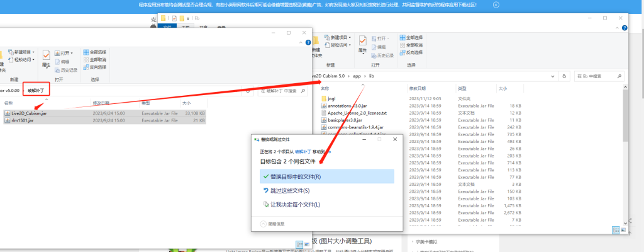Sort by 类型 column in lib window
Screen dimensions: 644x252
462,89
